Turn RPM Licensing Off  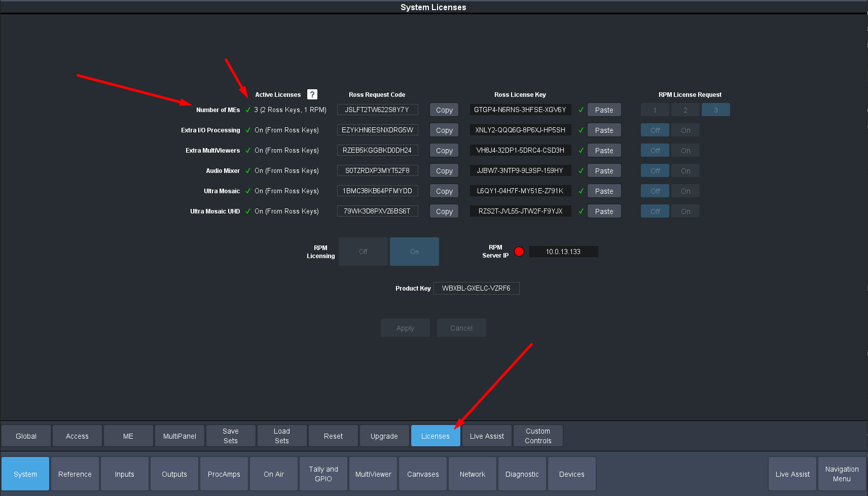pyautogui.click(x=363, y=252)
